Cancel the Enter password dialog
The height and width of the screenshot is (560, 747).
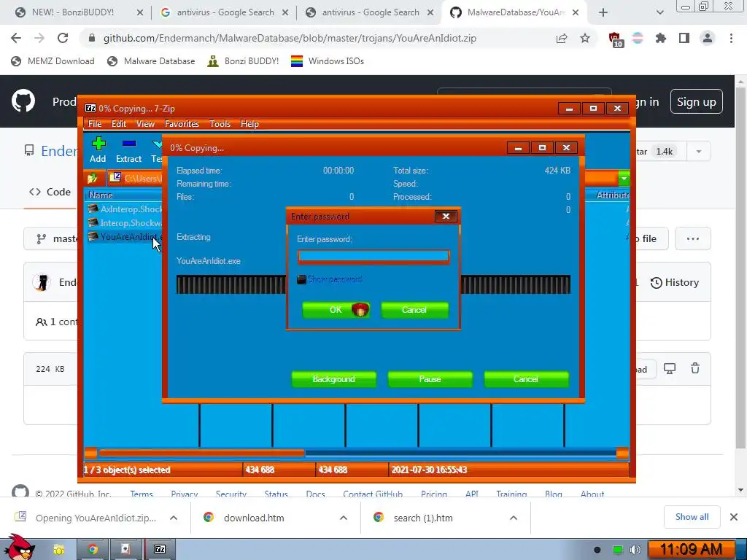[414, 309]
